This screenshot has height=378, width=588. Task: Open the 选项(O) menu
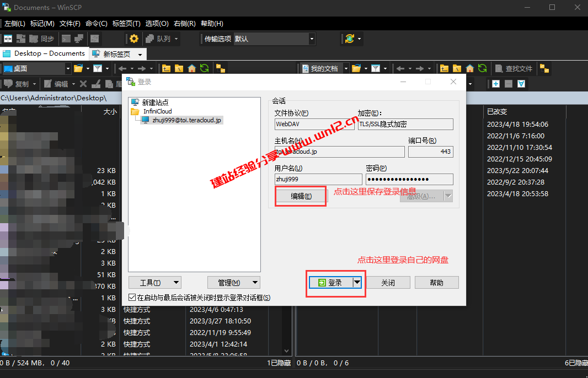tap(156, 24)
